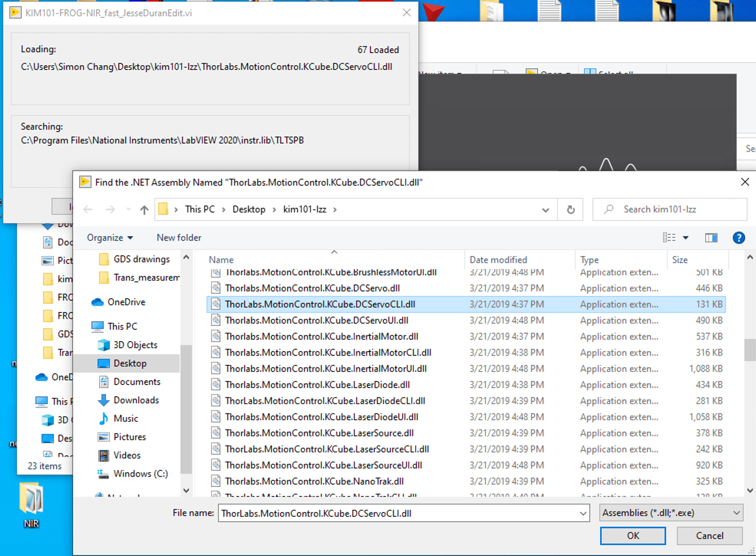Close the Find .NET Assembly dialog
The image size is (756, 556).
(x=745, y=182)
